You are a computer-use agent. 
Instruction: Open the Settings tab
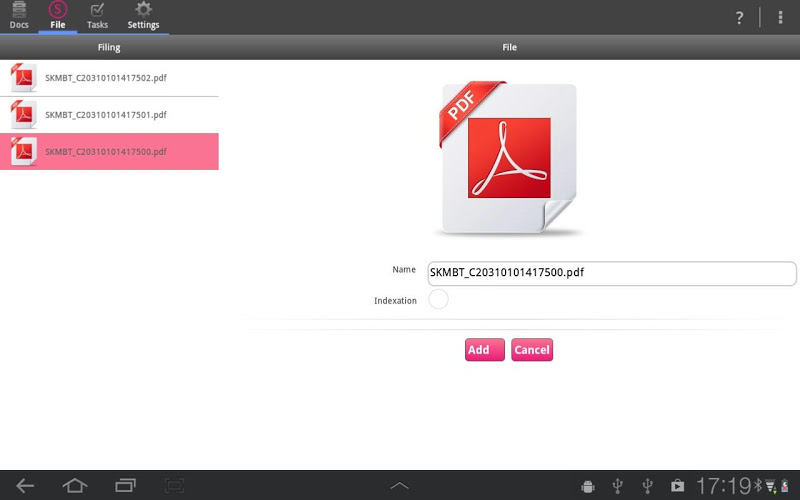(143, 16)
